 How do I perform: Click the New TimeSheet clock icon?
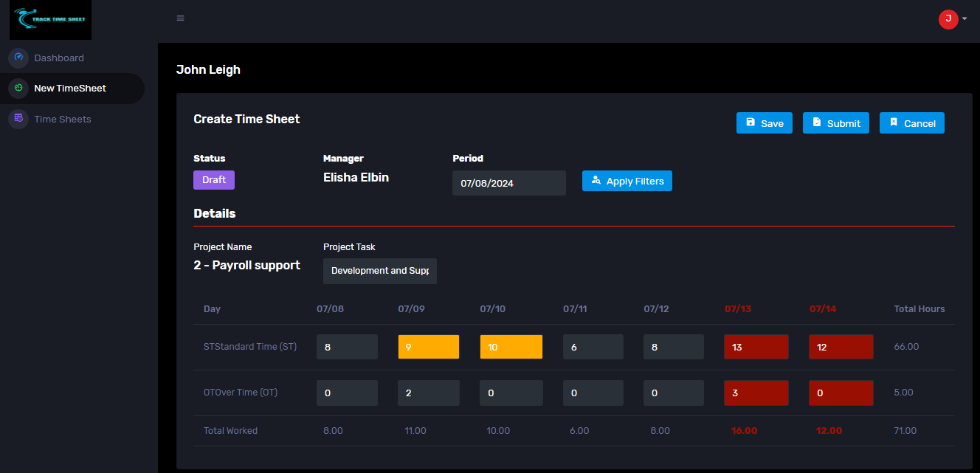18,88
